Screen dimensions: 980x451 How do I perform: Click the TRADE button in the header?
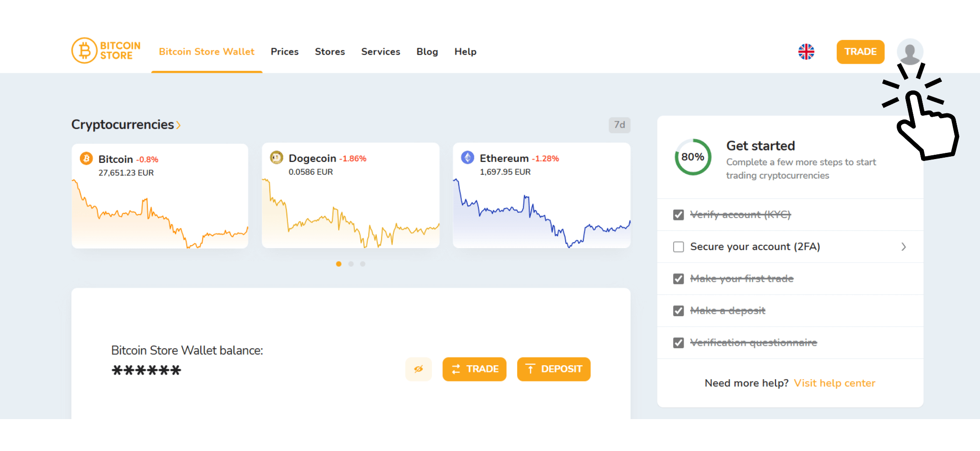click(860, 51)
